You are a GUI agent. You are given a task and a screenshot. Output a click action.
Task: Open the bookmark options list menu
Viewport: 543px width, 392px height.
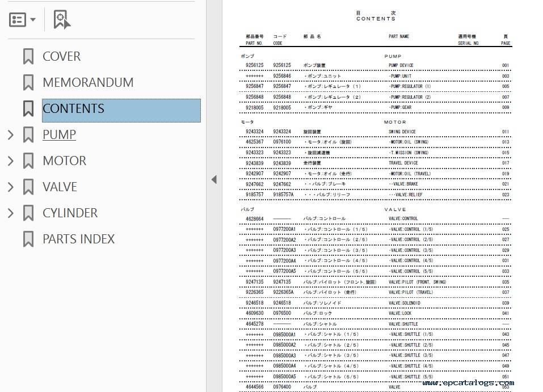(22, 19)
